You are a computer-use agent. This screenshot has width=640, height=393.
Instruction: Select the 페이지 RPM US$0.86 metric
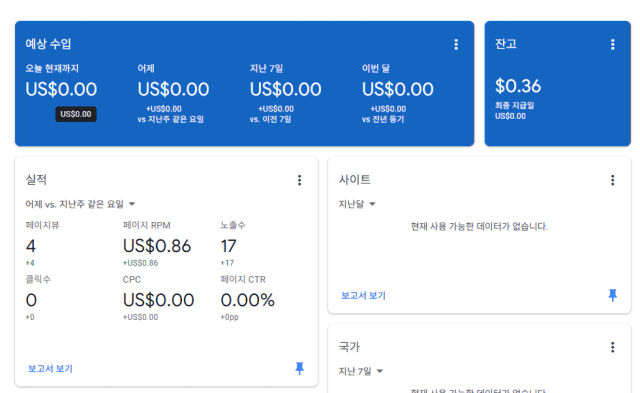[x=157, y=246]
